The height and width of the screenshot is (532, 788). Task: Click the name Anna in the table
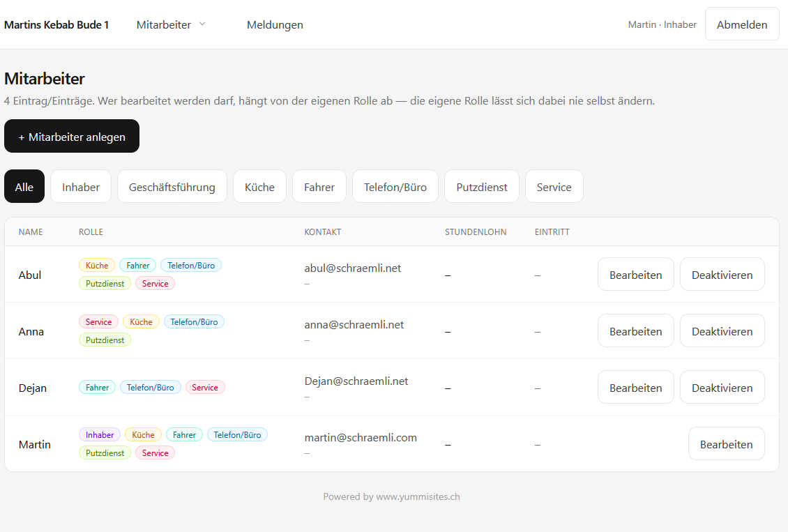coord(31,332)
